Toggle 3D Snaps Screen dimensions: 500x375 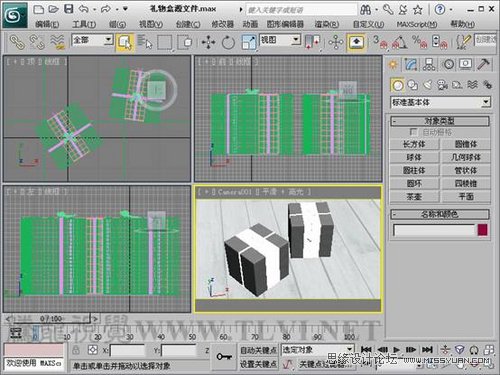point(380,42)
